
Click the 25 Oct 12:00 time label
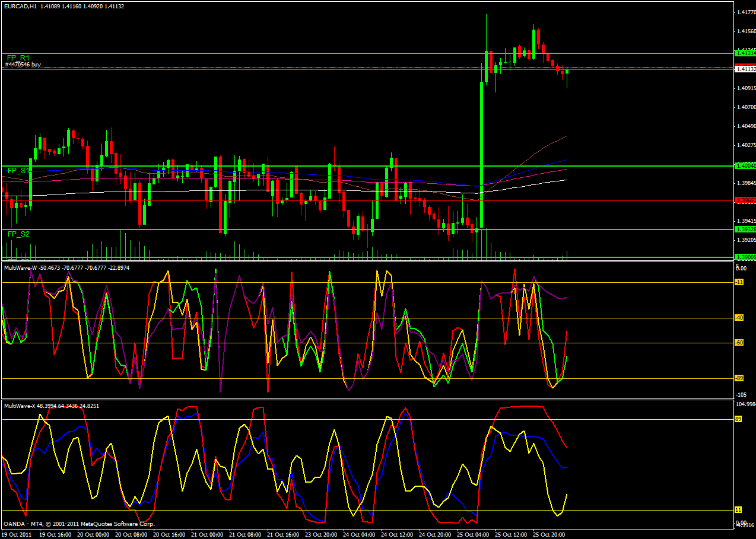point(512,534)
